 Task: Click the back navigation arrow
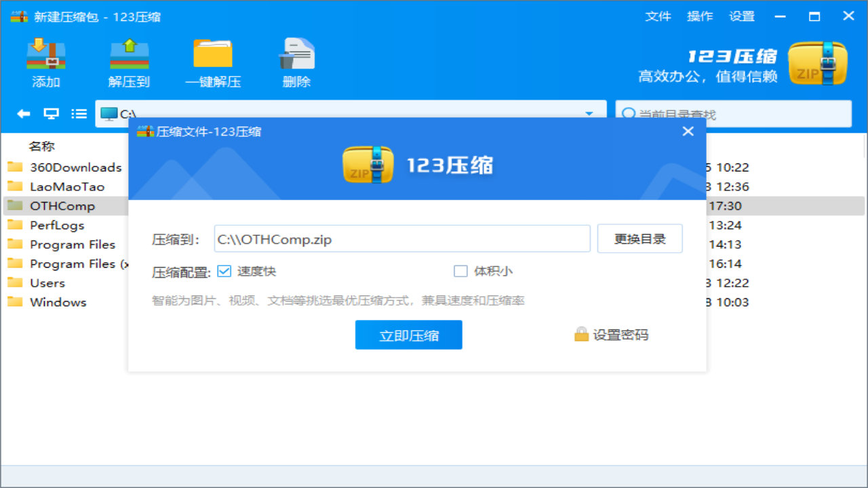[x=22, y=113]
